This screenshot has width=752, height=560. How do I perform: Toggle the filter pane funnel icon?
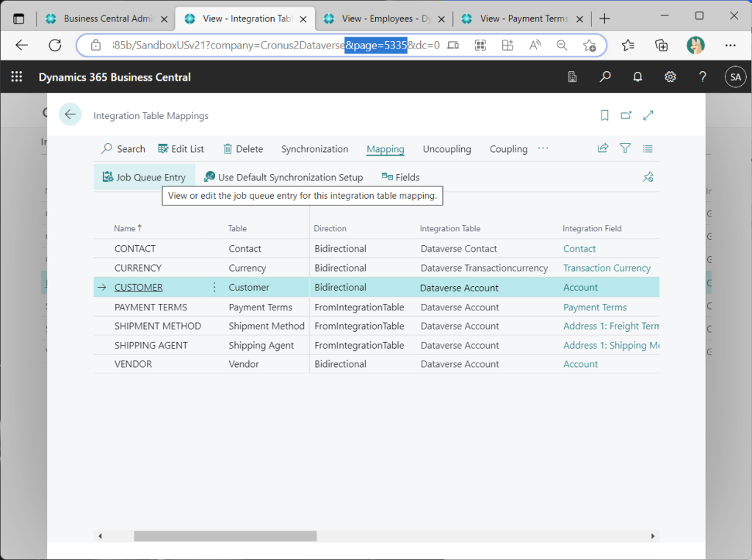point(625,148)
